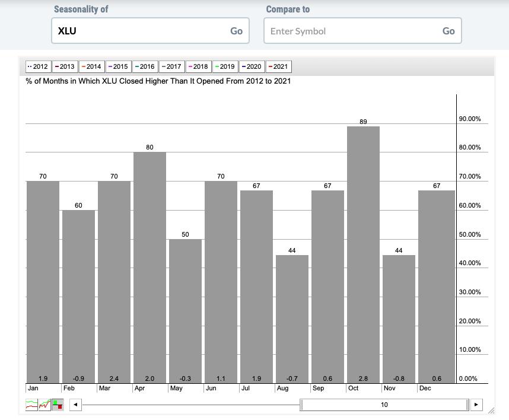Click the 2.8 value inside October bar

363,378
